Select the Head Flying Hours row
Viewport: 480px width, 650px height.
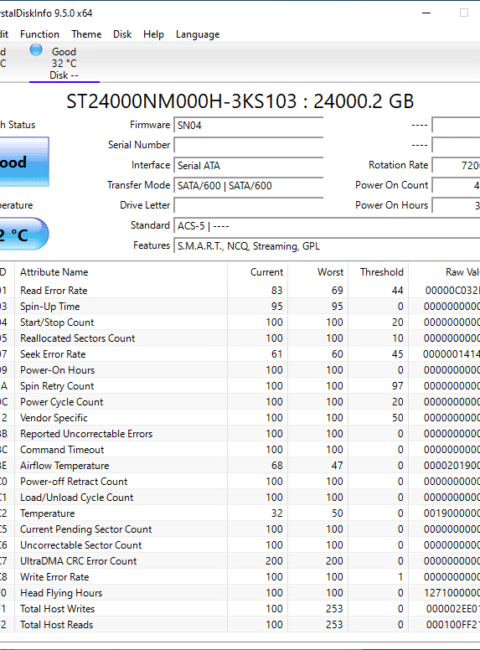240,593
